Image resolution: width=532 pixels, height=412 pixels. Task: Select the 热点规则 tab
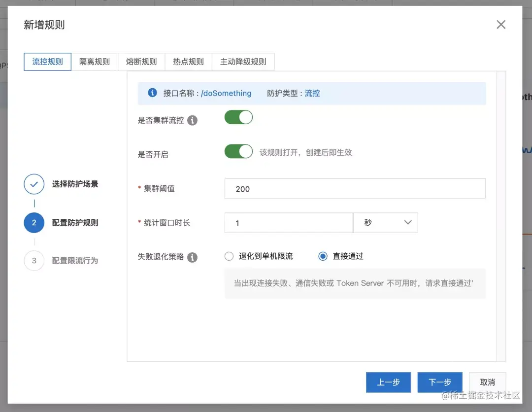[x=188, y=62]
